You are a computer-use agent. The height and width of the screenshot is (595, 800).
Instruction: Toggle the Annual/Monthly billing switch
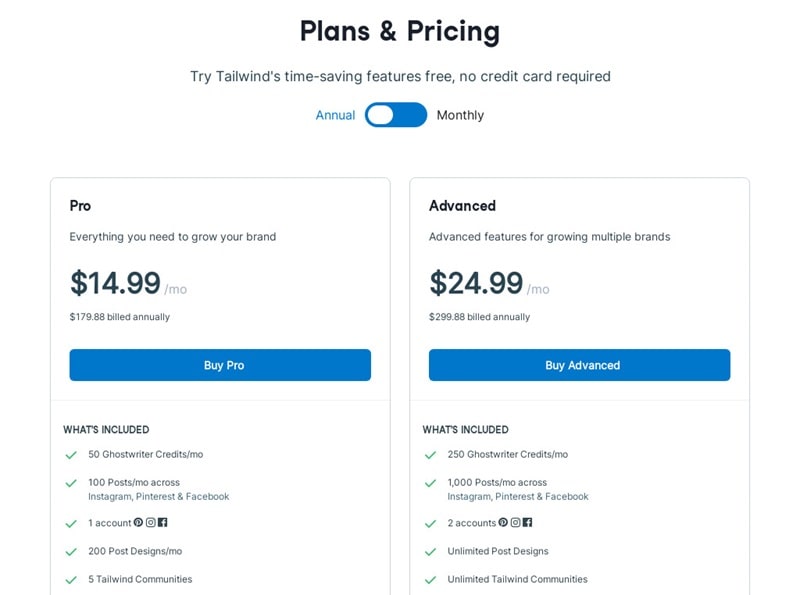[395, 115]
